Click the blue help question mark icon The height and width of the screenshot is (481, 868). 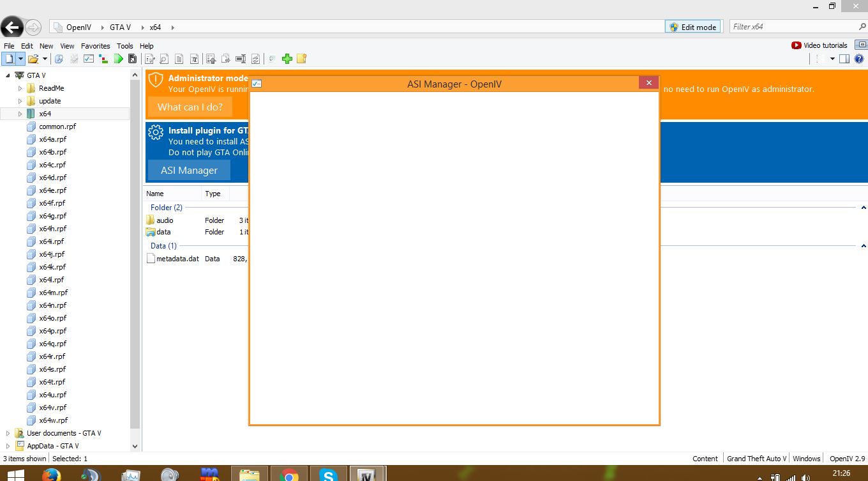tap(858, 59)
